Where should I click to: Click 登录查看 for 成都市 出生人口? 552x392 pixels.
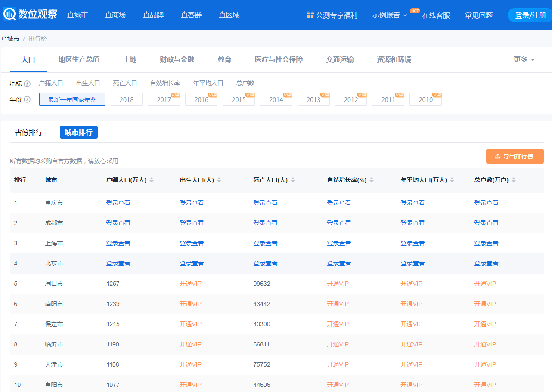[x=192, y=223]
